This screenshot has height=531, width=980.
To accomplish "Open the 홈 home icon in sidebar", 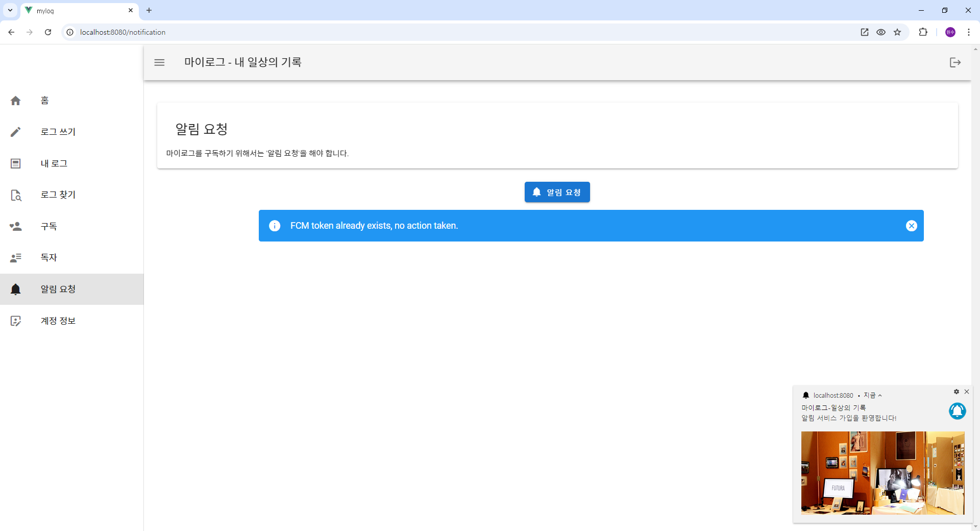I will (16, 100).
